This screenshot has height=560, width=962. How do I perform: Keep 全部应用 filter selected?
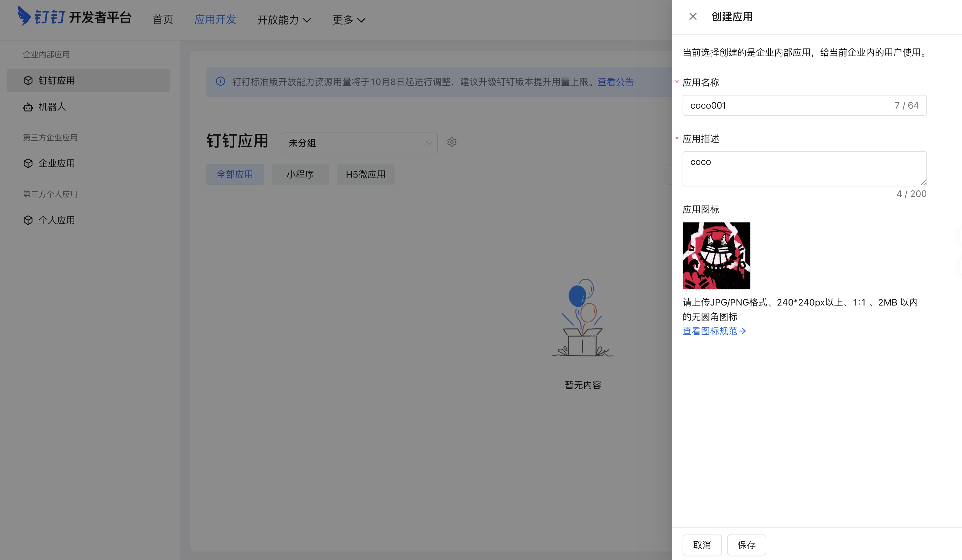(234, 174)
